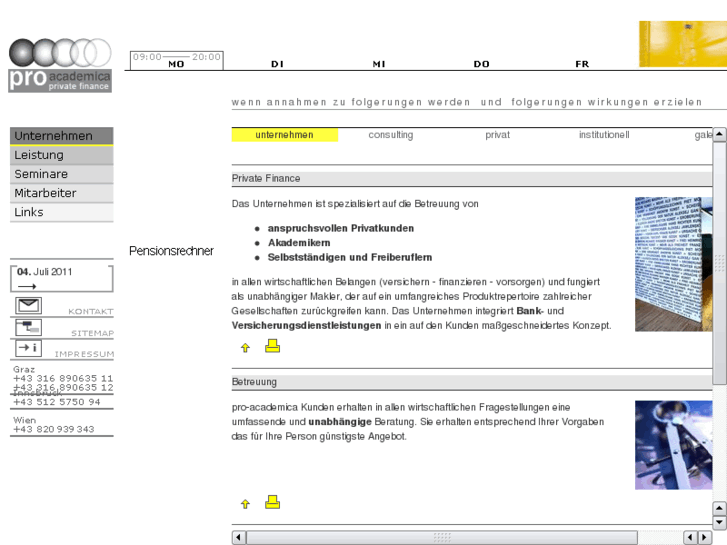Click the date arrow below 04. Juli 2011

[x=27, y=286]
